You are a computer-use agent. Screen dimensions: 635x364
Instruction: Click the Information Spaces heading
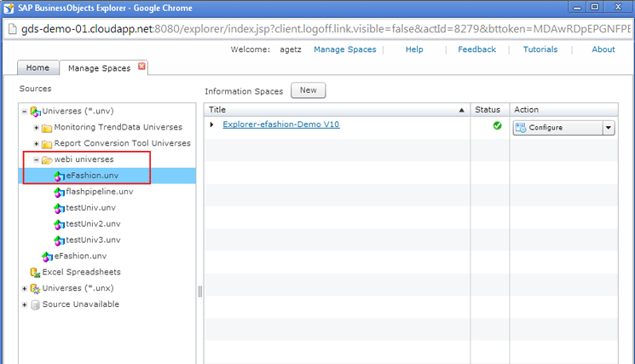(x=244, y=91)
